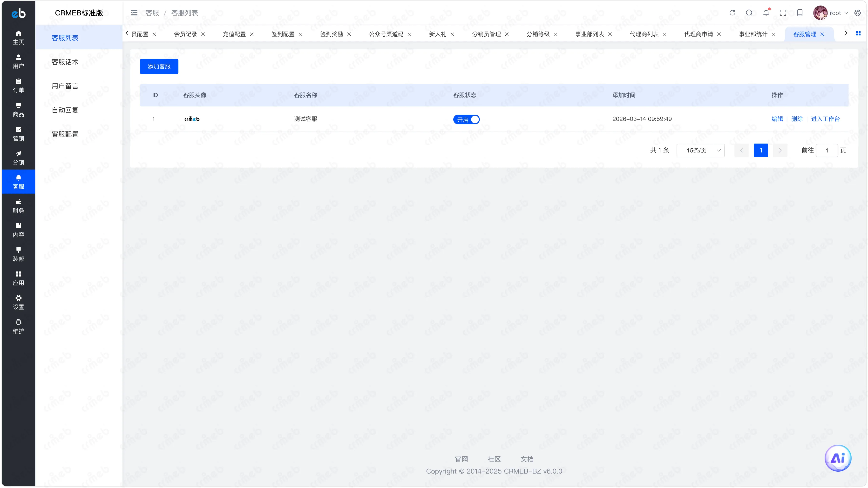
Task: Switch to the 分销等级 tab
Action: click(538, 34)
